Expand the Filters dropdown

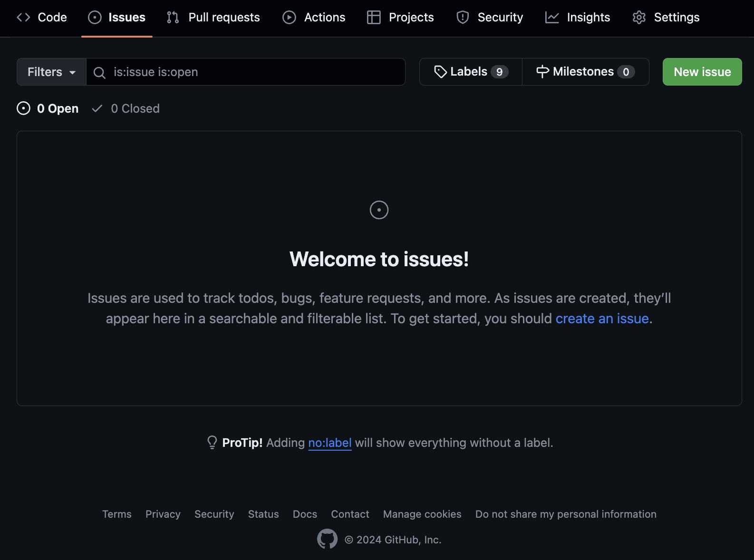coord(51,72)
